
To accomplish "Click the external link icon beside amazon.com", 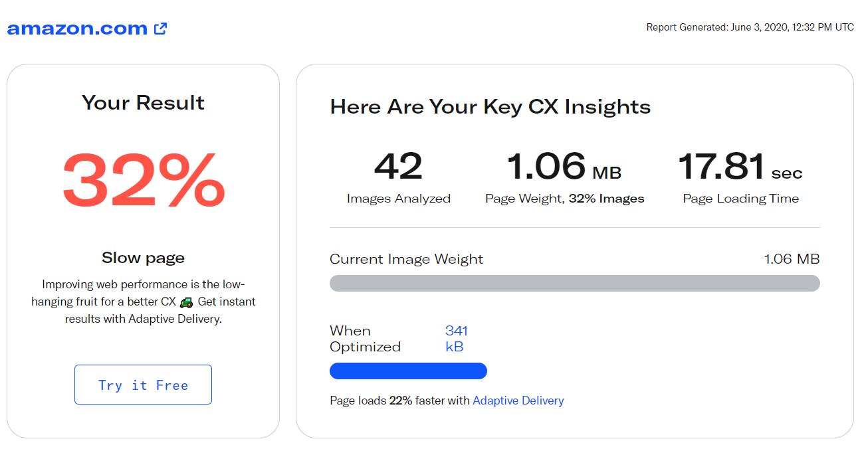I will (160, 28).
